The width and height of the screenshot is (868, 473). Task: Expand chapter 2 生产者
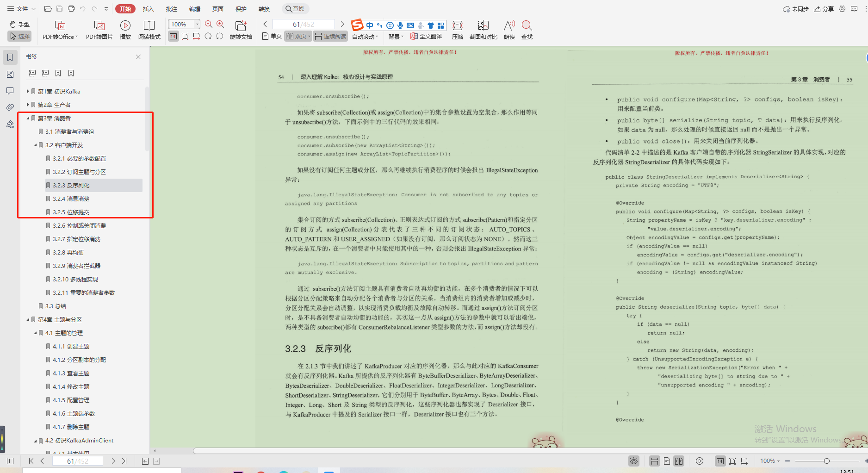click(28, 105)
